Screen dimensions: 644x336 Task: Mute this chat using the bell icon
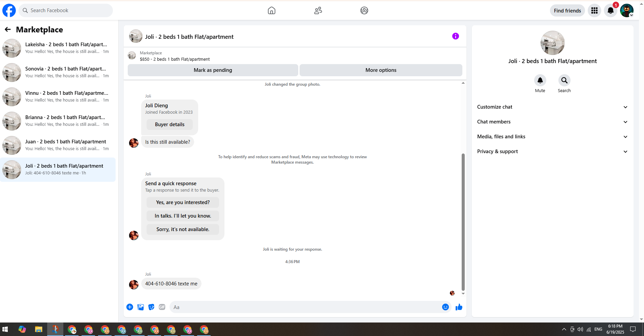(x=540, y=80)
